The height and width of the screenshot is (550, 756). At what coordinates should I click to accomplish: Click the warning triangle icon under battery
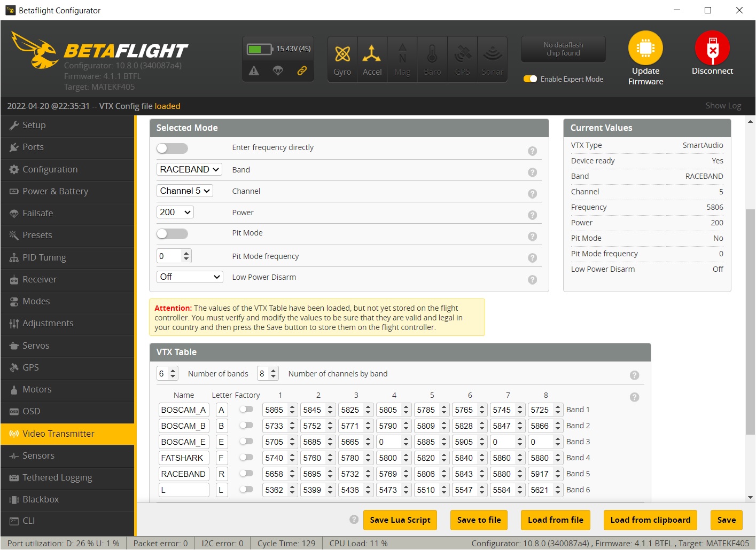pyautogui.click(x=254, y=70)
